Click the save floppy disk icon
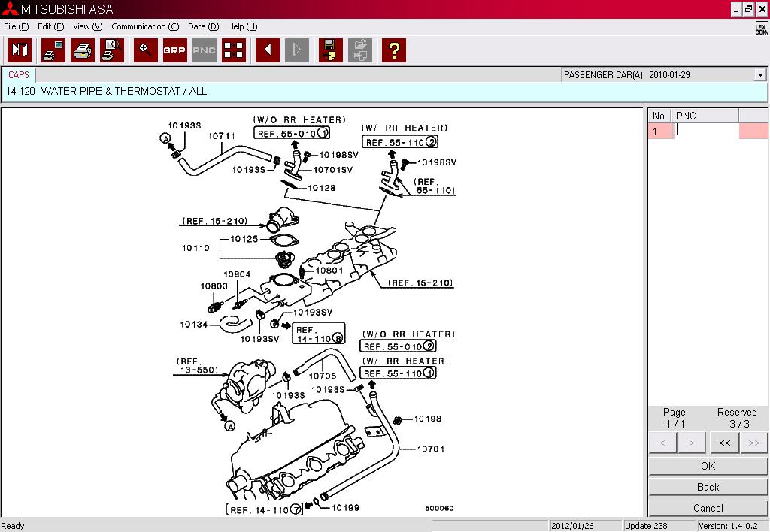The width and height of the screenshot is (770, 532). coord(331,50)
